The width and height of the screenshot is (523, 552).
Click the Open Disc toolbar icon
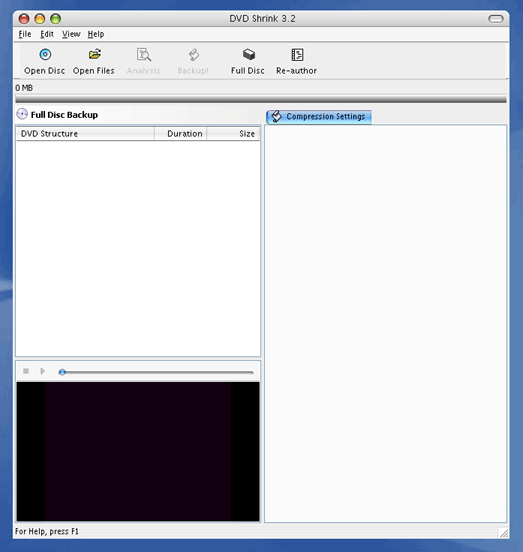click(45, 55)
